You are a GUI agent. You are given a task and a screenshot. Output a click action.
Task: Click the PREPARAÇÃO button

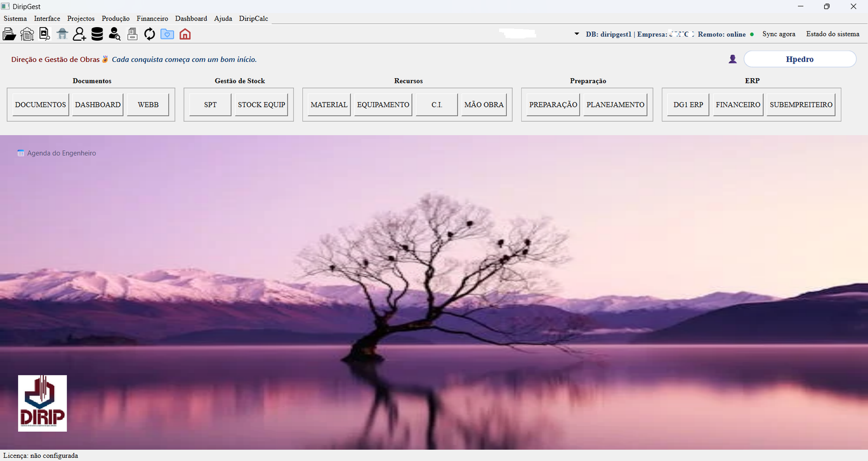[553, 105]
